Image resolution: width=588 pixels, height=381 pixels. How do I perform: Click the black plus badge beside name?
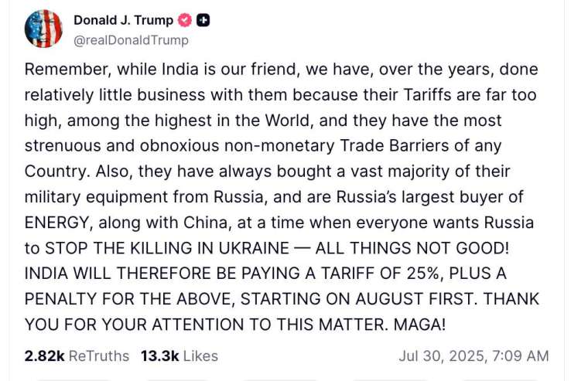click(203, 20)
